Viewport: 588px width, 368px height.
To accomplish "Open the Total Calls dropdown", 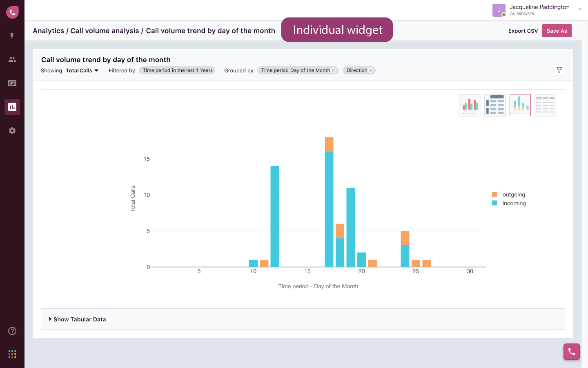I will [82, 70].
